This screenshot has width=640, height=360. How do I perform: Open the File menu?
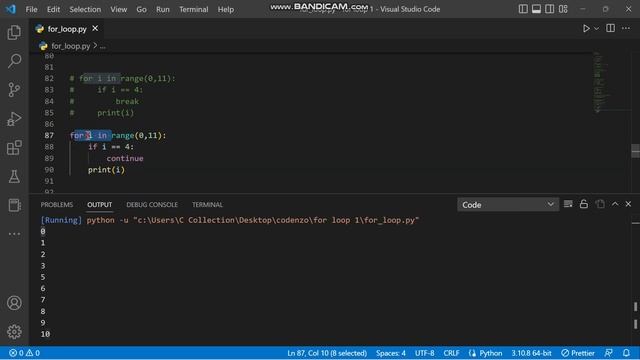click(31, 9)
